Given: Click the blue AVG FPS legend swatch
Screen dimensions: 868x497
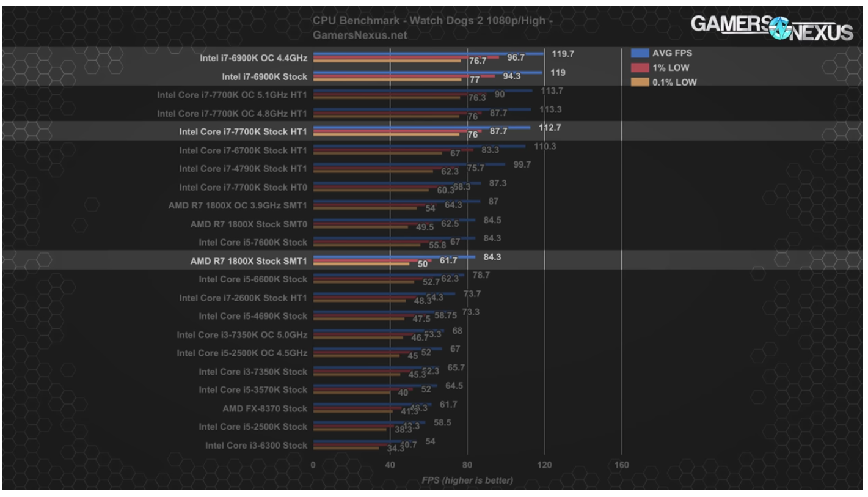Looking at the screenshot, I should click(640, 53).
